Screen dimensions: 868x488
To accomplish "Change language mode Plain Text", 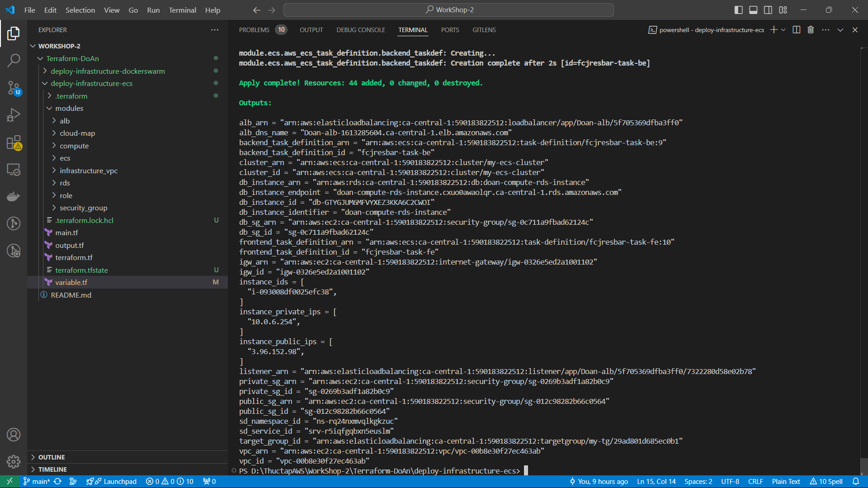I will point(786,482).
